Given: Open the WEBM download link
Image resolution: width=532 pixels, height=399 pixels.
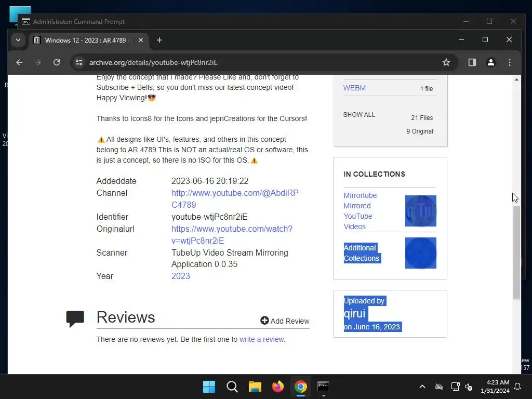Looking at the screenshot, I should coord(354,88).
